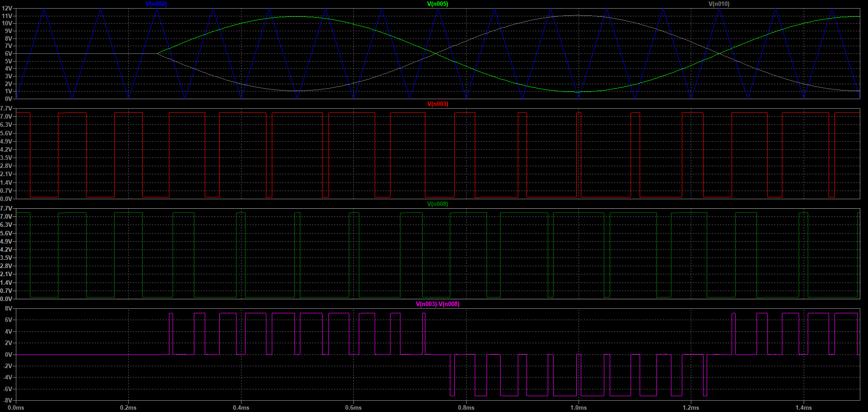Click the 1.0ms time axis label
The width and height of the screenshot is (868, 412).
point(578,407)
